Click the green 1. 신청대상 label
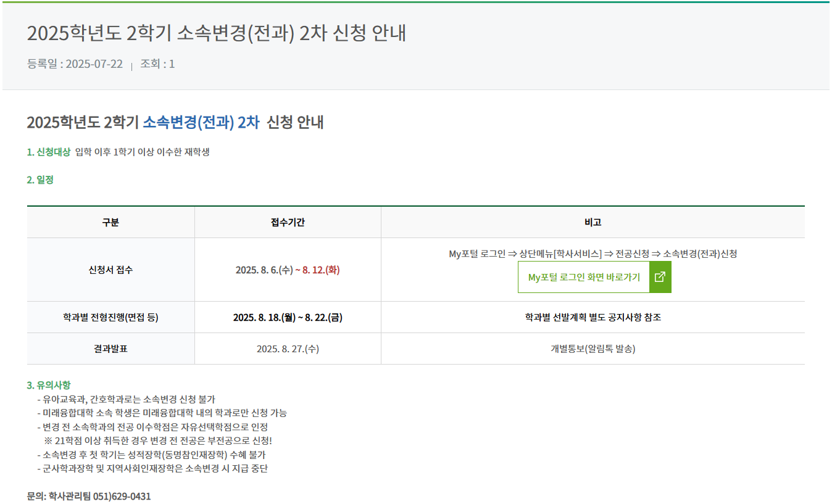Screen dimensions: 832x504 point(49,152)
